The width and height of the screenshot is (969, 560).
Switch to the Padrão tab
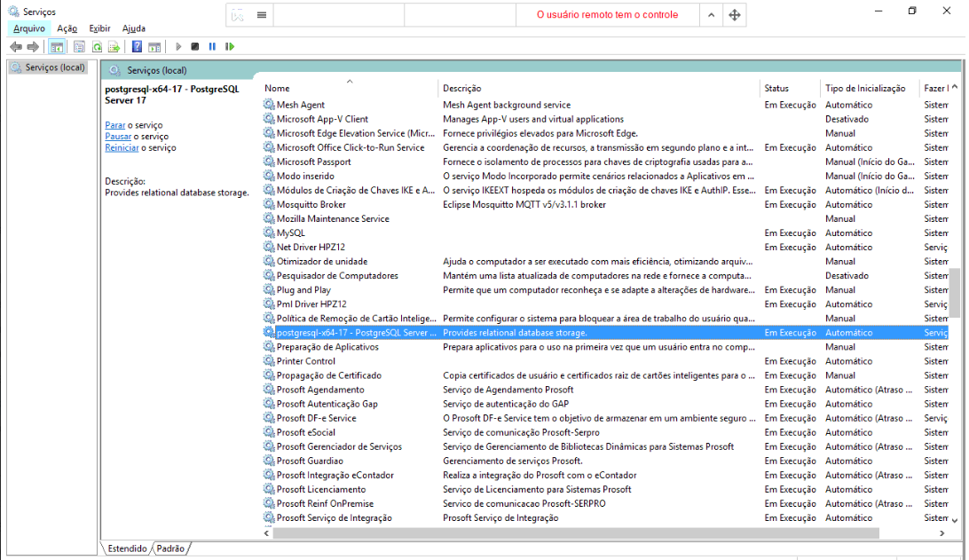[170, 548]
